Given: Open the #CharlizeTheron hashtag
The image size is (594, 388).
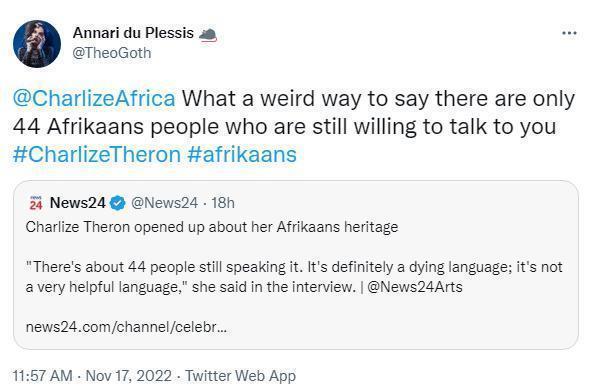Looking at the screenshot, I should [x=97, y=155].
